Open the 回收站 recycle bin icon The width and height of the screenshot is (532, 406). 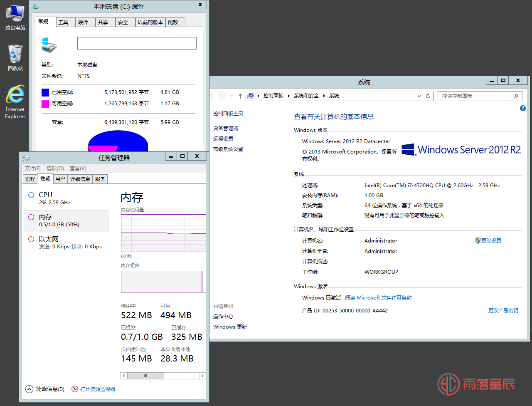[x=15, y=58]
